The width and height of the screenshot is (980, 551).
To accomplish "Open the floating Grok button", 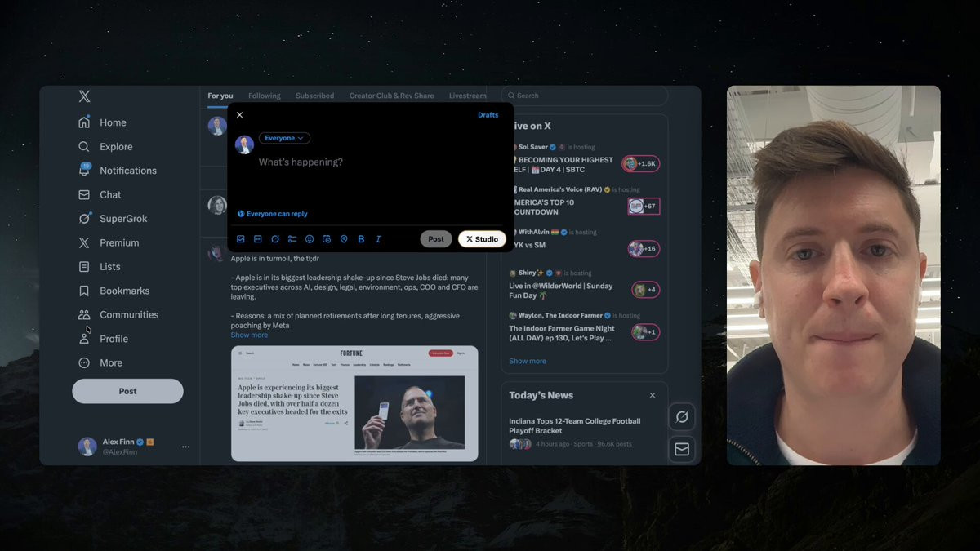I will [x=682, y=417].
